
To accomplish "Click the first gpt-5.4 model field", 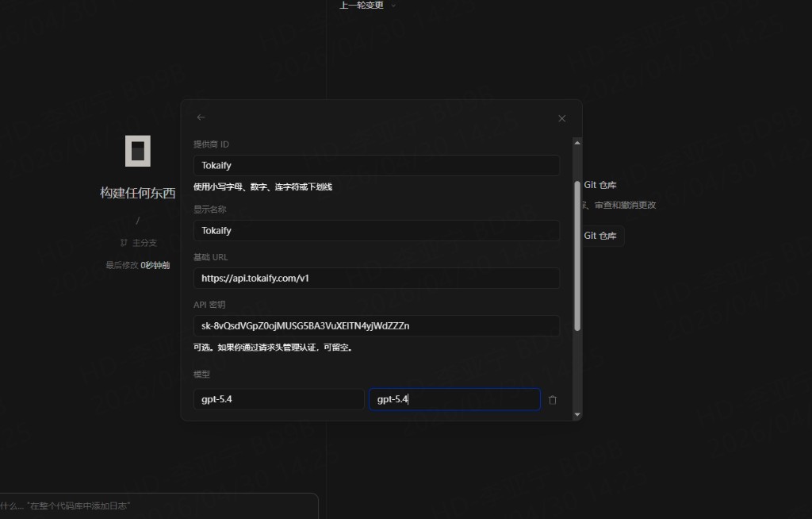I will (x=278, y=399).
